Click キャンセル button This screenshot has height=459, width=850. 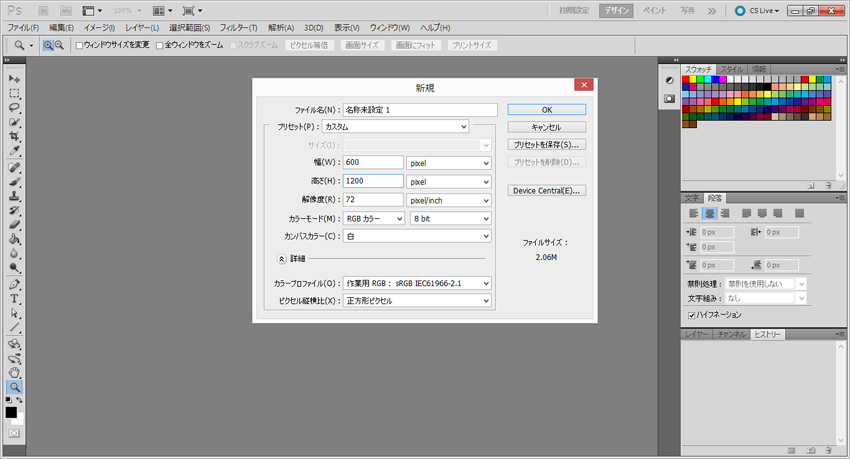click(546, 127)
